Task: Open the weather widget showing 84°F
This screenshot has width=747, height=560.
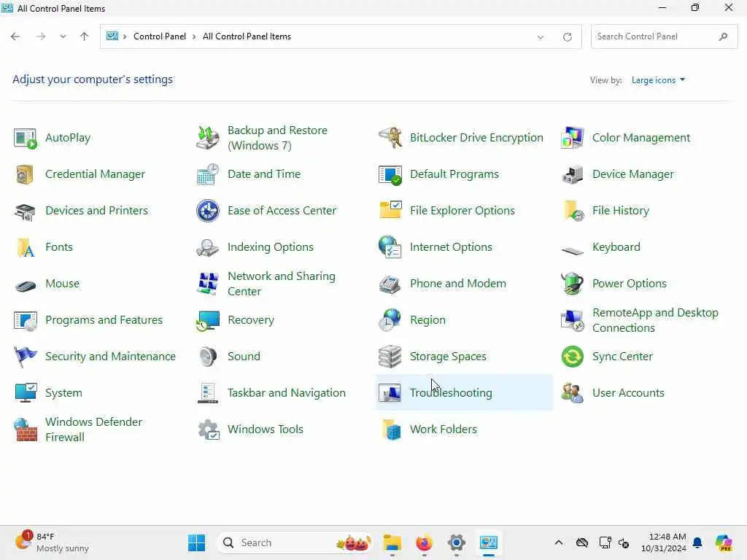Action: click(52, 542)
